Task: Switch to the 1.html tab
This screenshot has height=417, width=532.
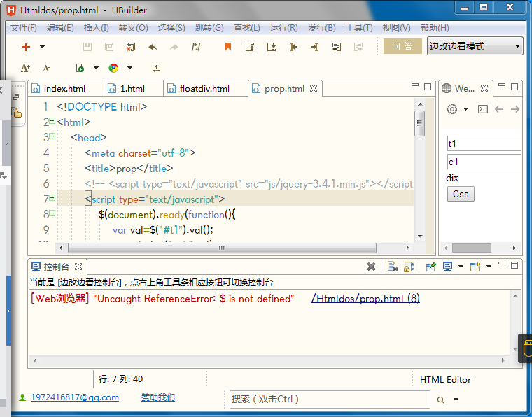Action: [x=134, y=88]
